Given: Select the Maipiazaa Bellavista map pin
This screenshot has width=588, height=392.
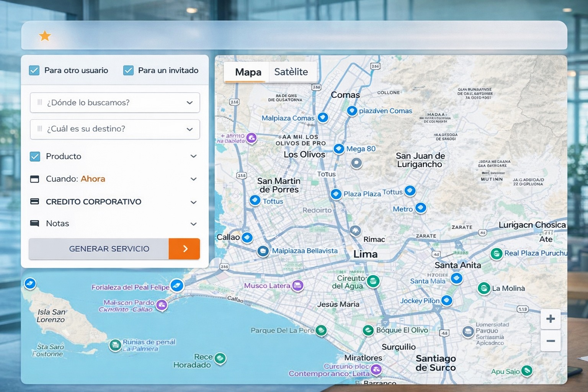Looking at the screenshot, I should [x=263, y=251].
